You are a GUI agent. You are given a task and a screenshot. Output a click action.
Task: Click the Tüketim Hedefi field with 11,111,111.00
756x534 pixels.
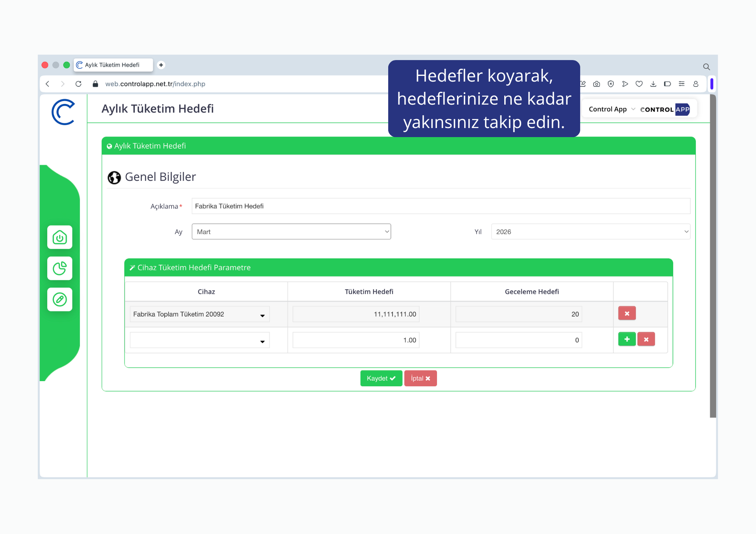[356, 314]
